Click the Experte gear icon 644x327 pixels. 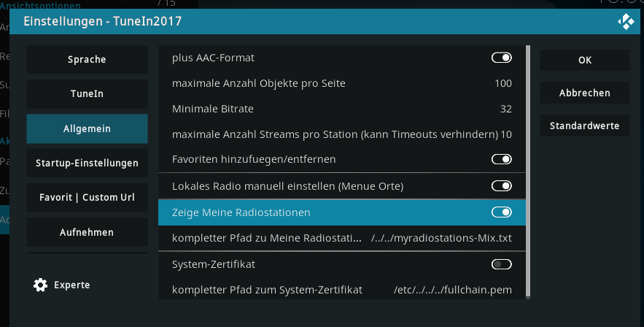[x=40, y=285]
